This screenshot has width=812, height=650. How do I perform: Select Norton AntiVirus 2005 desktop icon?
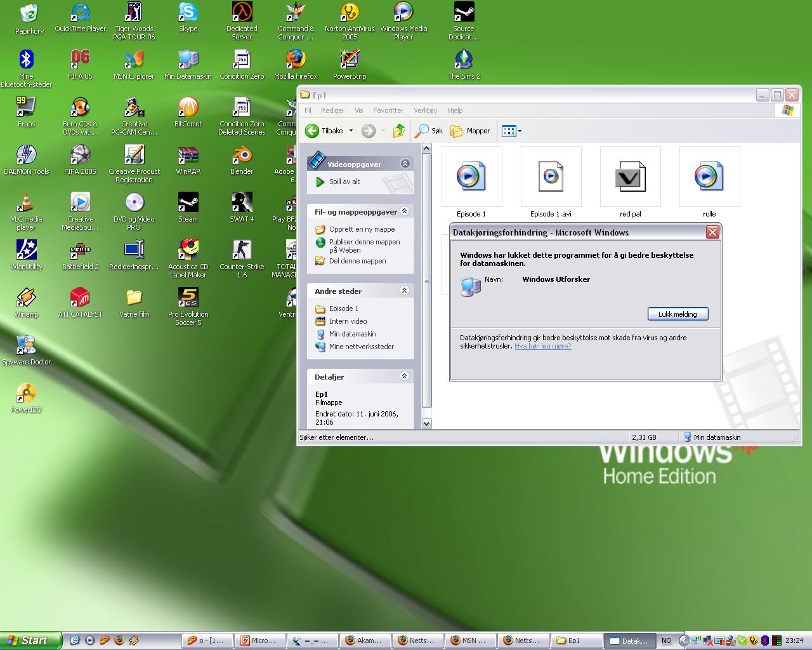pos(350,21)
